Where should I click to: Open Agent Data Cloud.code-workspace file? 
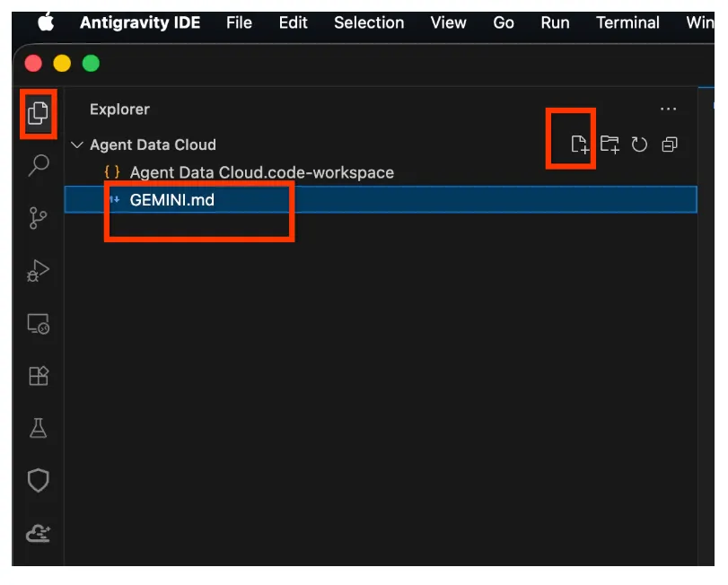point(381,172)
